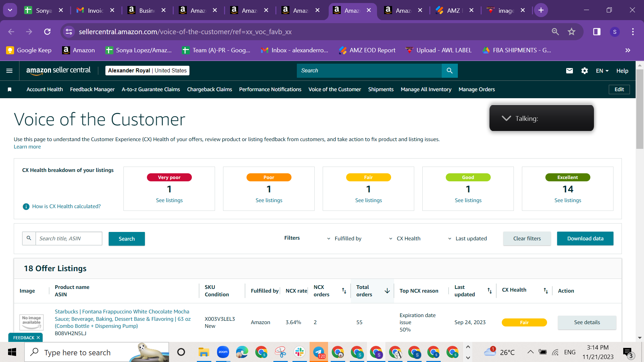Open the Windows Start menu
Viewport: 644px width, 362px height.
click(x=12, y=352)
